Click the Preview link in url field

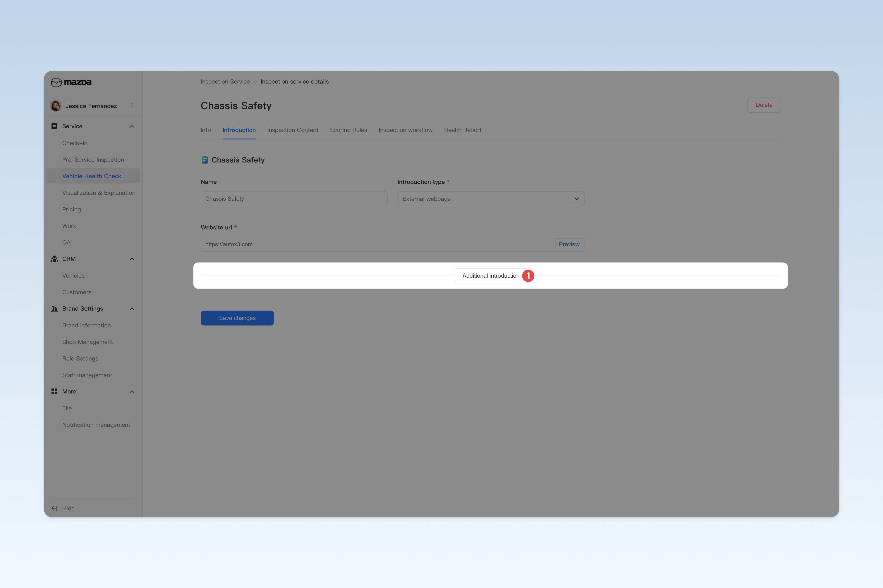[569, 244]
